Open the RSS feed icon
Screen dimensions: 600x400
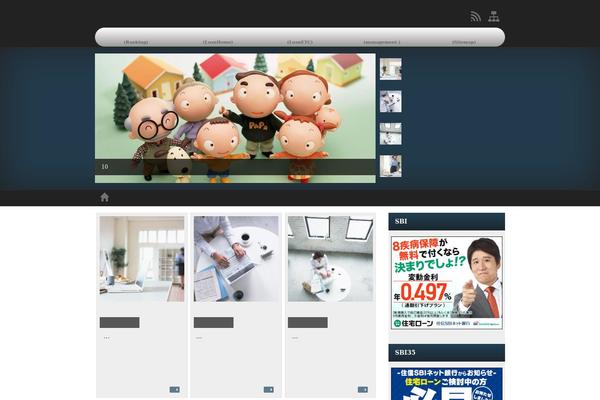(475, 16)
